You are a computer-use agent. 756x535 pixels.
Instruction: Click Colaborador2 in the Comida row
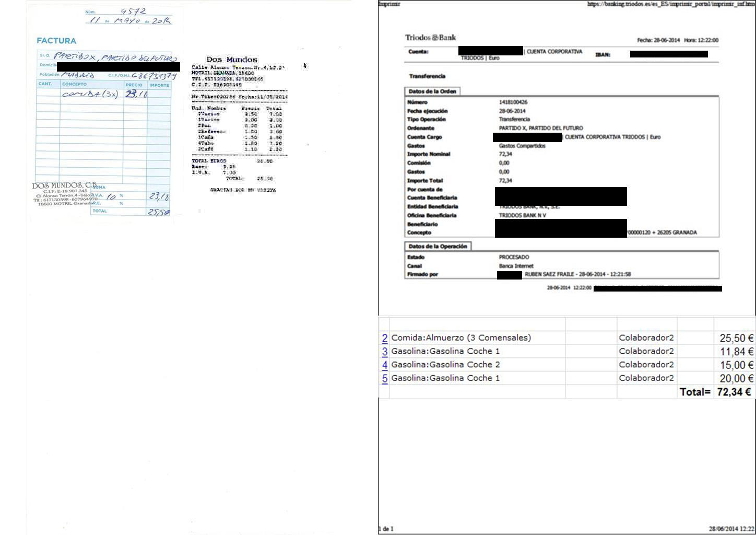(x=646, y=338)
